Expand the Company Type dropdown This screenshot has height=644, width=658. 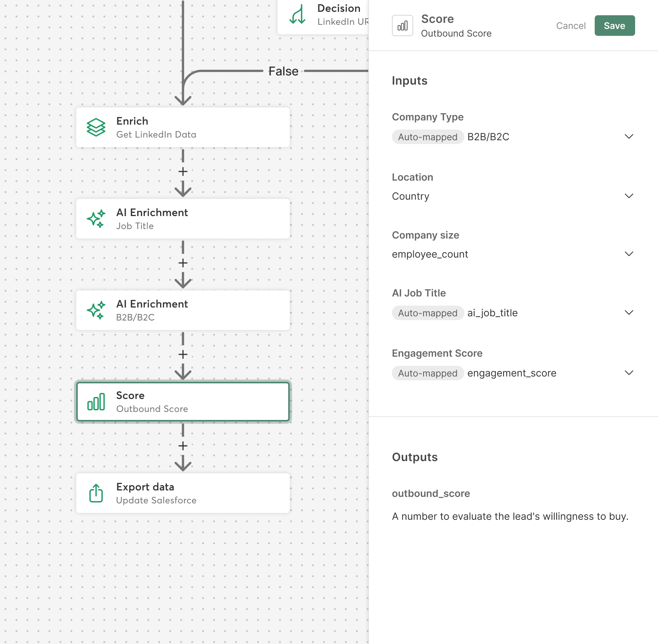[629, 136]
